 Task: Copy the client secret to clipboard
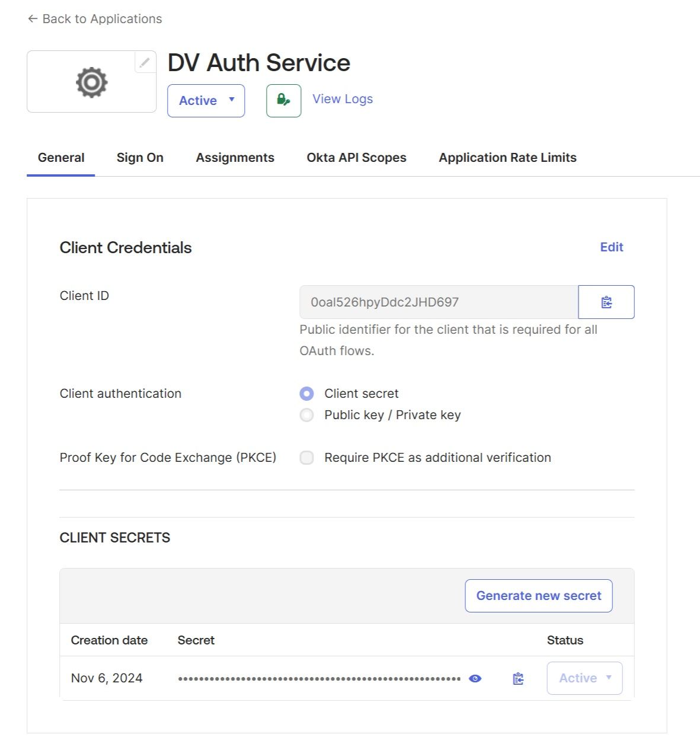[x=518, y=679]
